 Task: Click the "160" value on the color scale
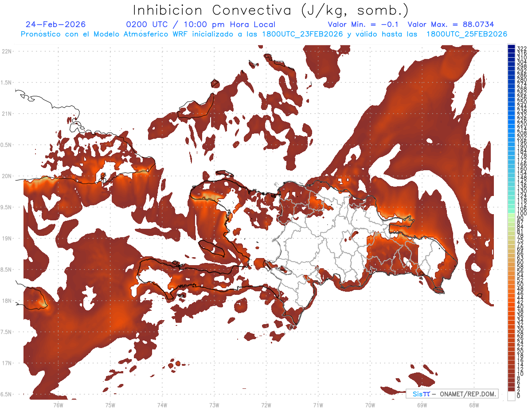point(522,169)
